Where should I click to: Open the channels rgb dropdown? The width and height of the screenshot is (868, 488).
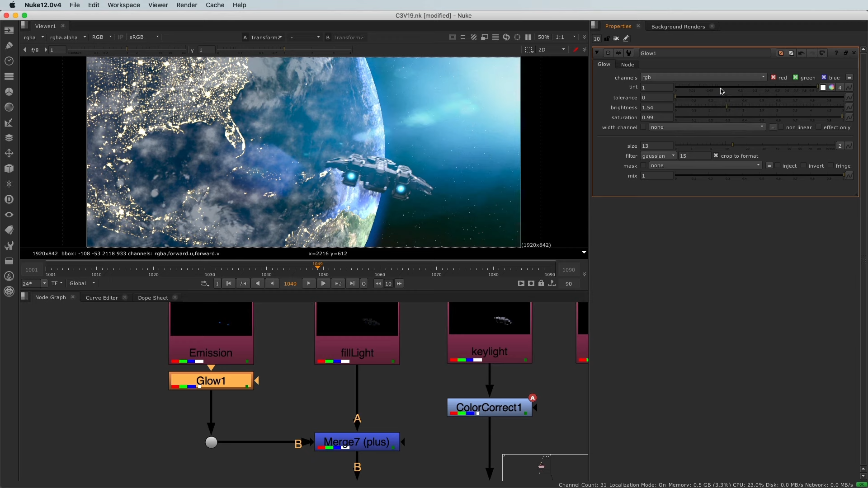(703, 78)
